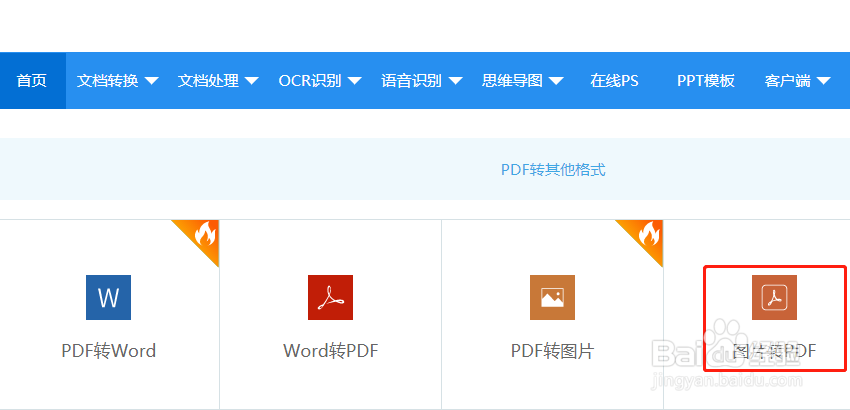Open the OCR识别 menu
Image resolution: width=850 pixels, height=410 pixels.
point(310,81)
